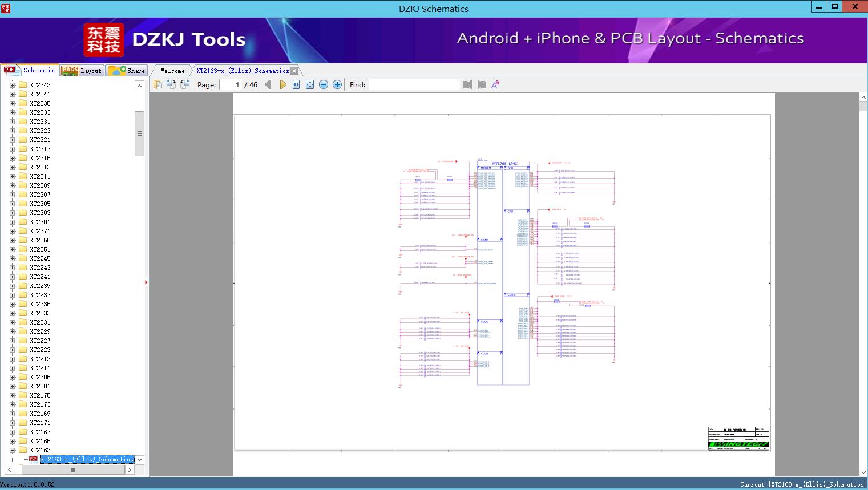Click the Find text field
The image size is (868, 490).
pos(414,84)
